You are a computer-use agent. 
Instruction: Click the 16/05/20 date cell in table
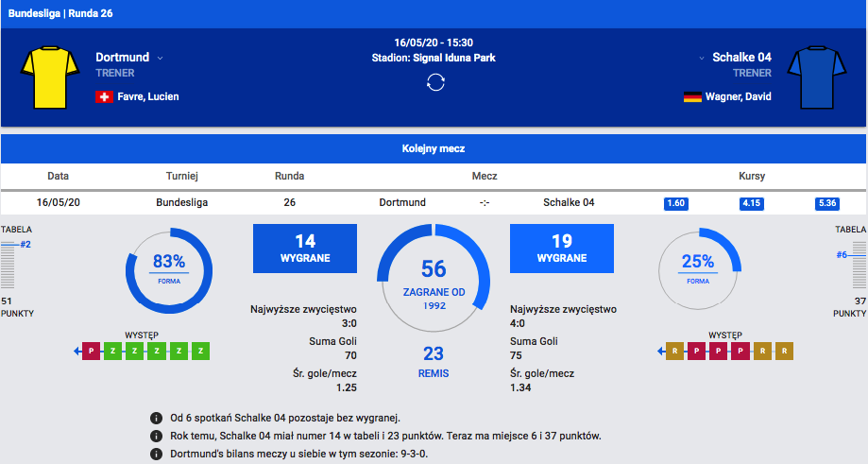[59, 202]
